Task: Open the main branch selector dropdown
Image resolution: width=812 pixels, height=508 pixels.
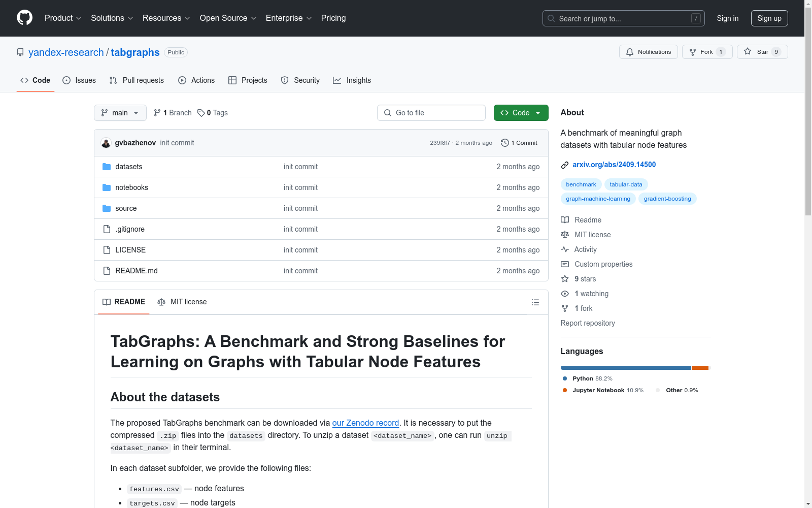Action: click(x=120, y=113)
